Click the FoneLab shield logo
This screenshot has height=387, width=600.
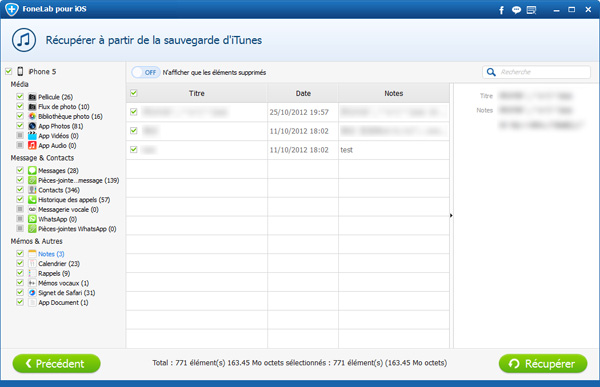[11, 9]
